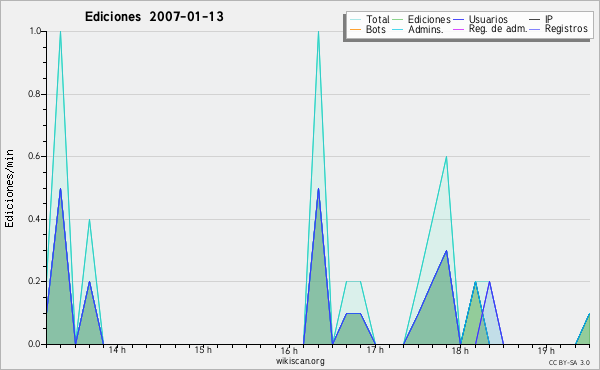600x370 pixels.
Task: Click the 0.4 y-axis value
Action: 35,219
